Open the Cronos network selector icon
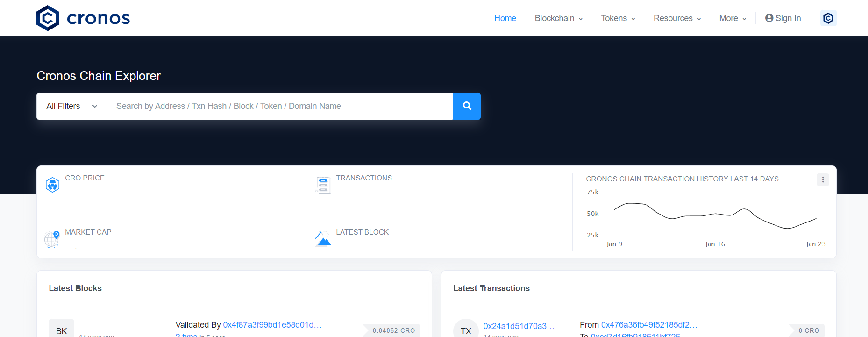This screenshot has height=337, width=868. coord(828,18)
